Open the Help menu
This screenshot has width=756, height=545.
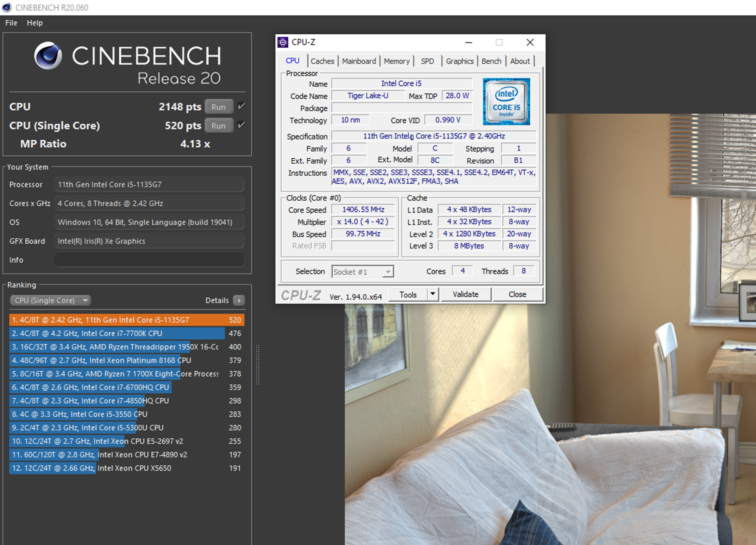point(35,23)
